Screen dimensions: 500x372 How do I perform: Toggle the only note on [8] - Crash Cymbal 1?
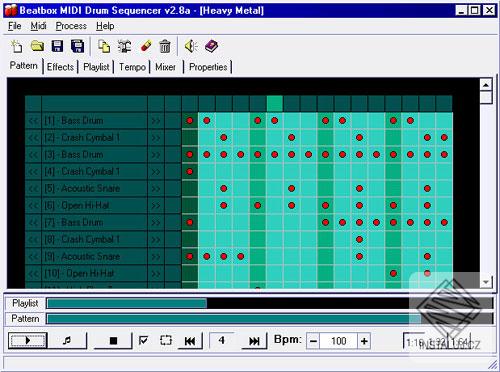359,239
